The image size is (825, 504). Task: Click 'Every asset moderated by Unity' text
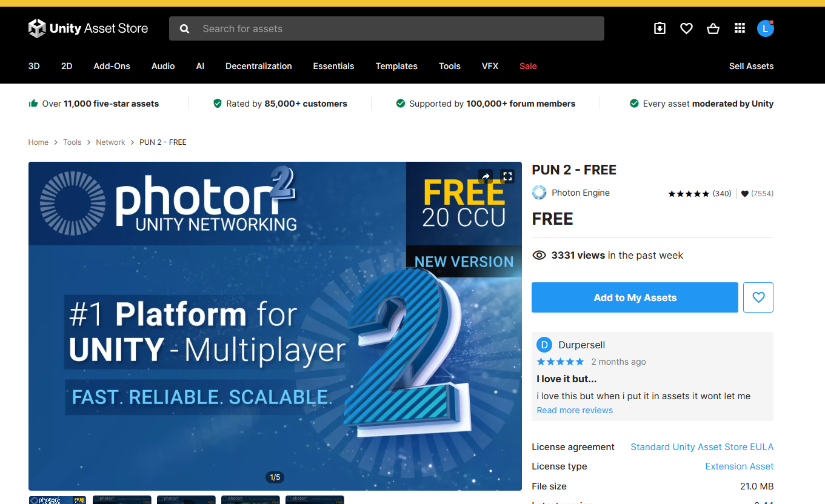[x=708, y=104]
